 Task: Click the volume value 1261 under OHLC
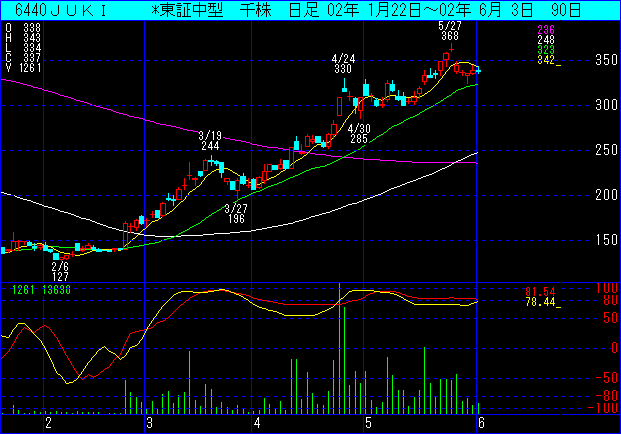[30, 68]
